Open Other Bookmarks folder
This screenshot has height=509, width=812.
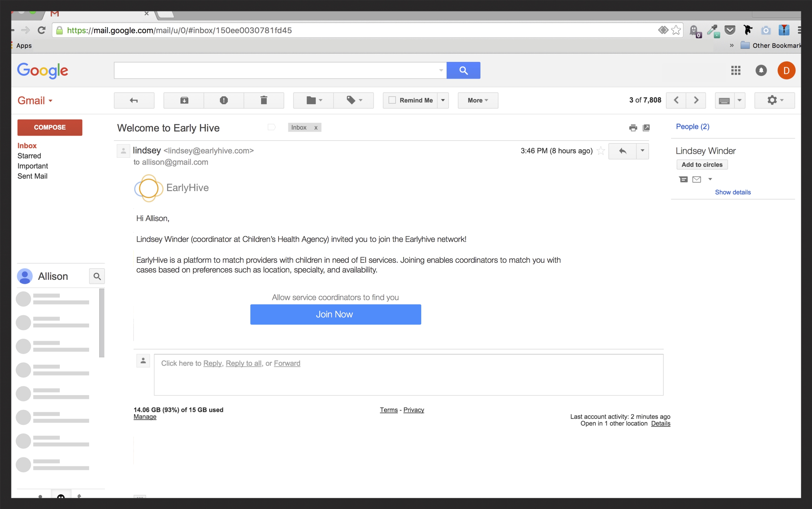[770, 45]
